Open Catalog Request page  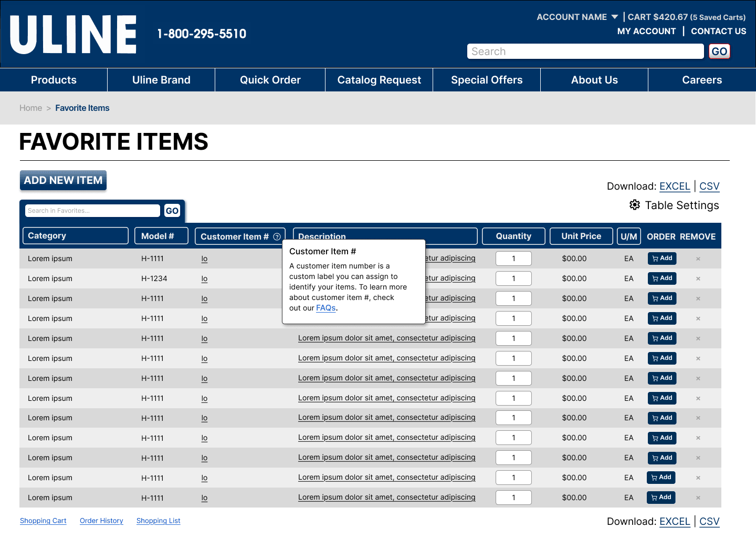pyautogui.click(x=379, y=80)
